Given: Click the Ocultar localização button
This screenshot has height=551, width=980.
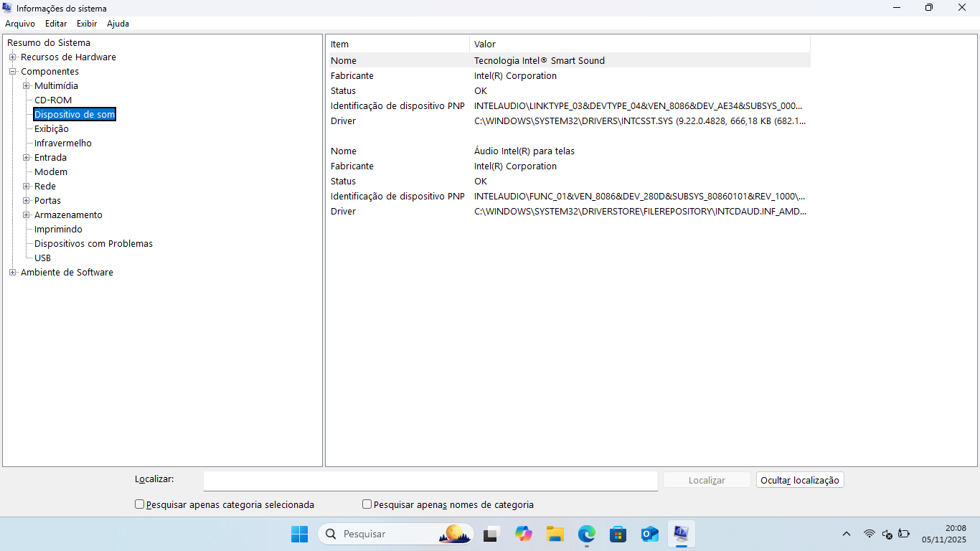Looking at the screenshot, I should [x=800, y=480].
